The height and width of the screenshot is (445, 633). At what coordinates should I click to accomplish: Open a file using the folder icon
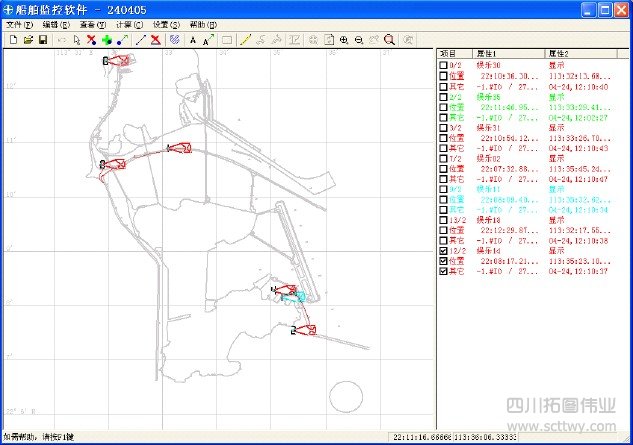(28, 40)
